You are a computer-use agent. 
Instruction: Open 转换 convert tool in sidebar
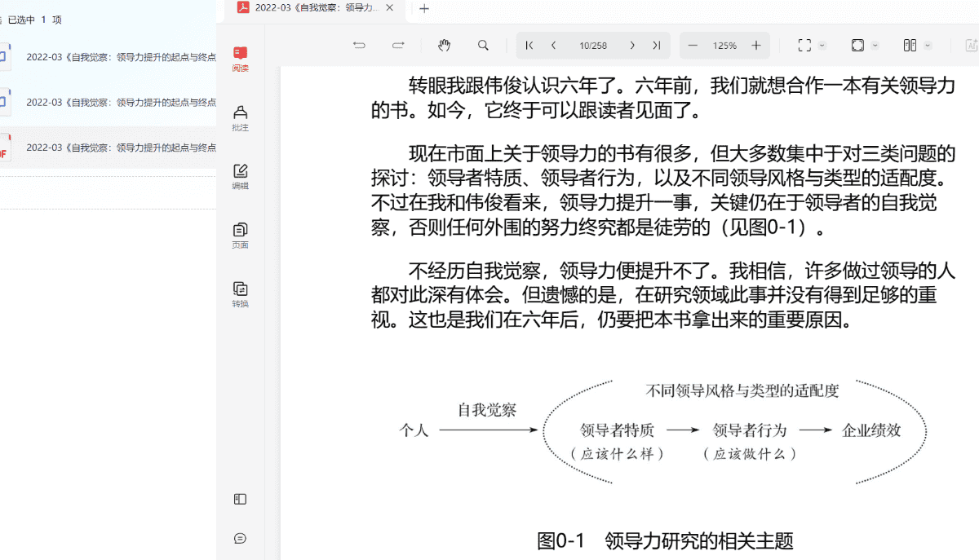tap(240, 293)
